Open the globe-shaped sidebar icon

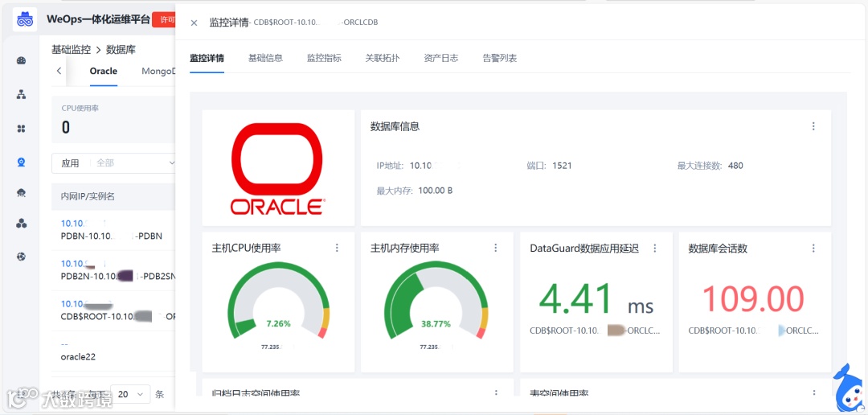tap(22, 257)
